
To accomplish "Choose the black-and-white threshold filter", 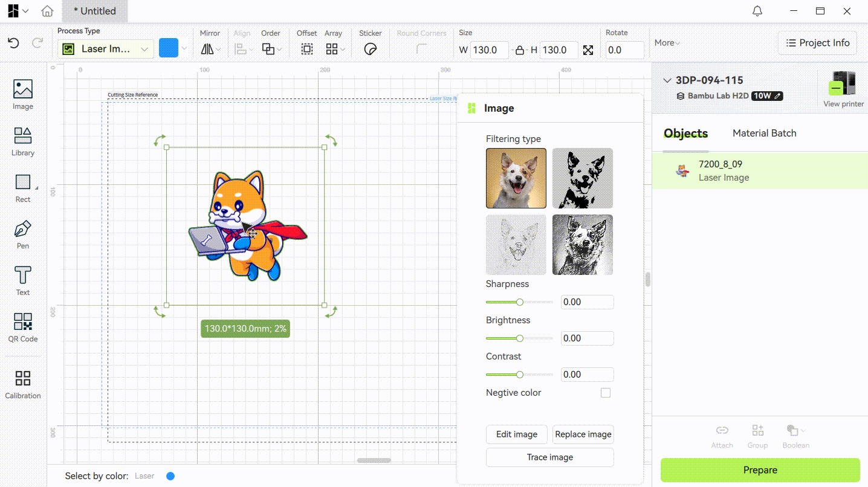I will click(x=583, y=178).
